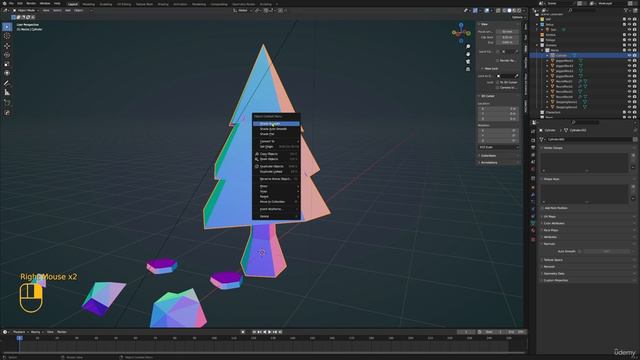Toggle Cylinder row eye visibility in outliner
The height and width of the screenshot is (360, 640).
pyautogui.click(x=629, y=55)
